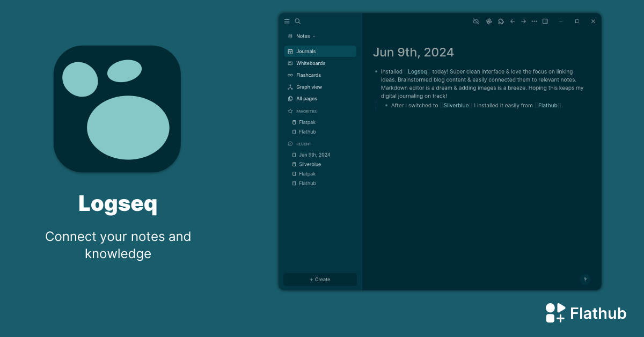Click the sync status cloud icon

point(476,21)
